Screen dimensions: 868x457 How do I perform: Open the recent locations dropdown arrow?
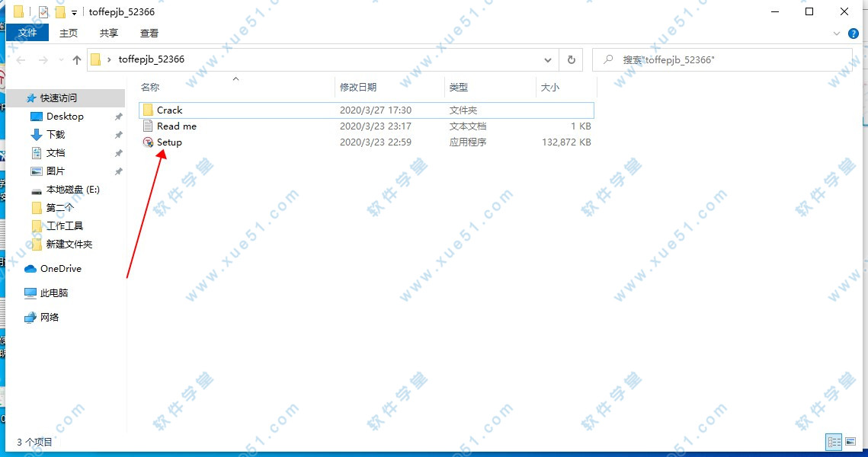tap(61, 59)
